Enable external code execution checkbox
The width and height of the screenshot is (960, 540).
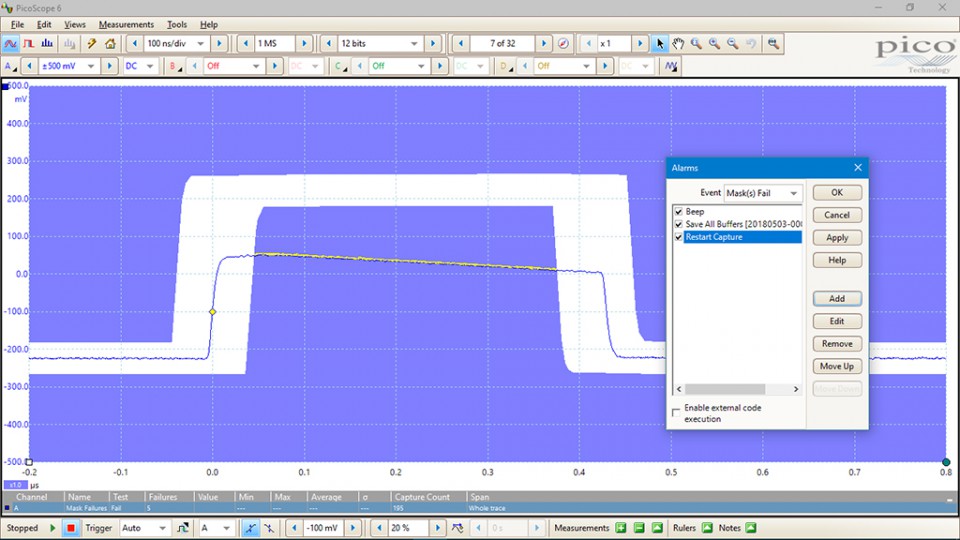pos(677,412)
